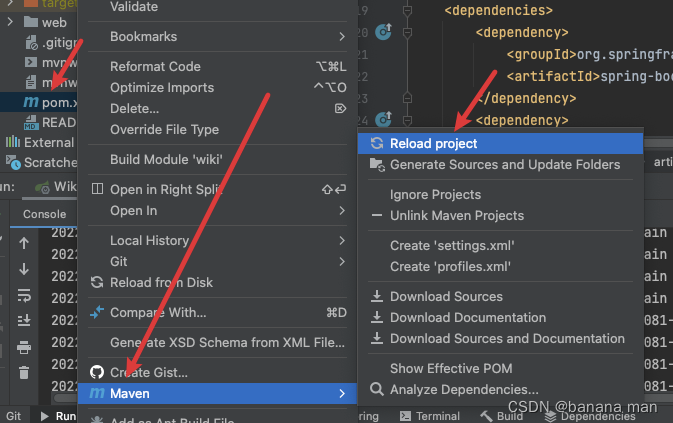Choose Ignore Projects option

coord(500,195)
